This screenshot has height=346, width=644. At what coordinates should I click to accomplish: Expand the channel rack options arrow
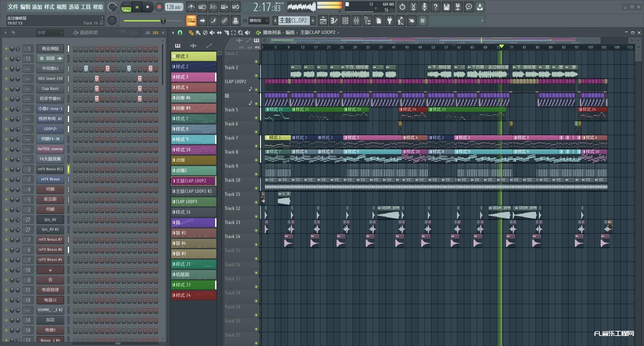pos(6,33)
